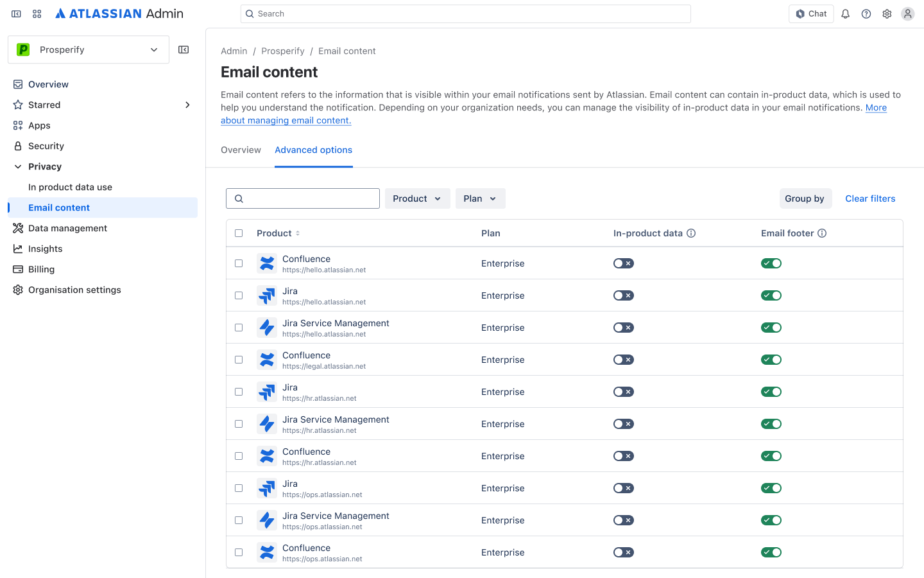The image size is (924, 578).
Task: Click Confluence icon for ops.atlassian.net
Action: (267, 552)
